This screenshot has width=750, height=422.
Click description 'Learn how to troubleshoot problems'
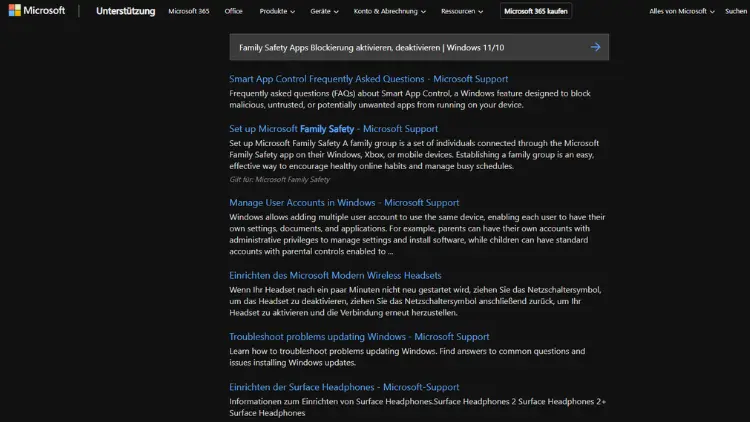pos(407,356)
